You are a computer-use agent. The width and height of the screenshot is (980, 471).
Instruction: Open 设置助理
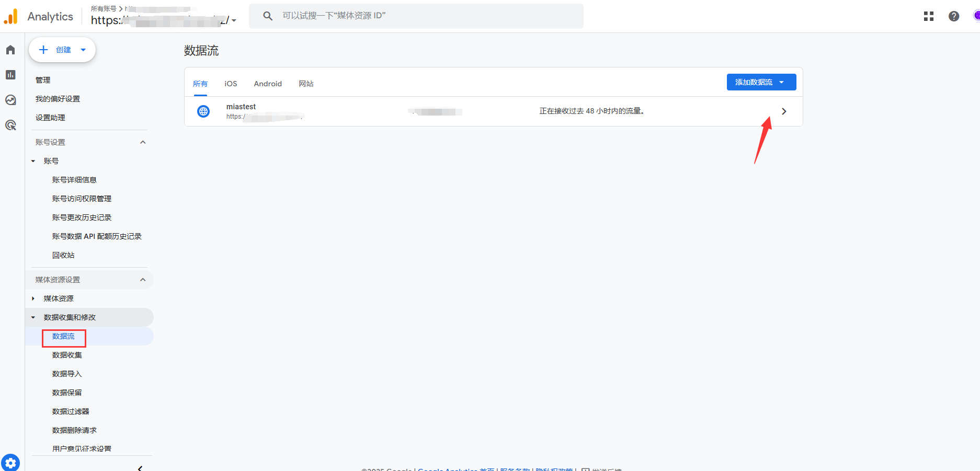point(50,118)
